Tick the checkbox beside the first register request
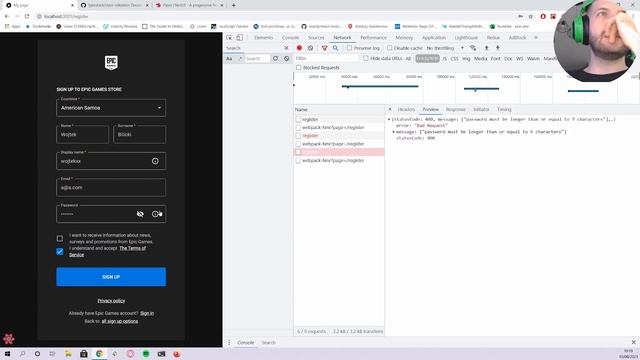This screenshot has height=360, width=640. (298, 120)
